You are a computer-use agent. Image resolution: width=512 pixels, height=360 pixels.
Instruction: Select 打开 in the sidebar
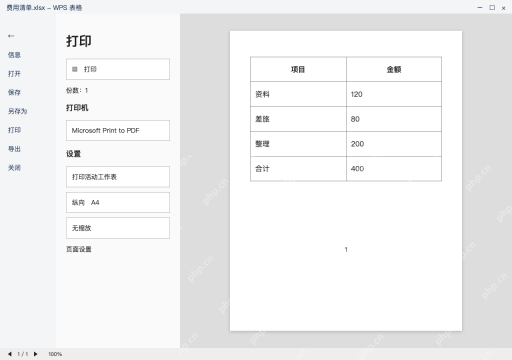click(14, 74)
